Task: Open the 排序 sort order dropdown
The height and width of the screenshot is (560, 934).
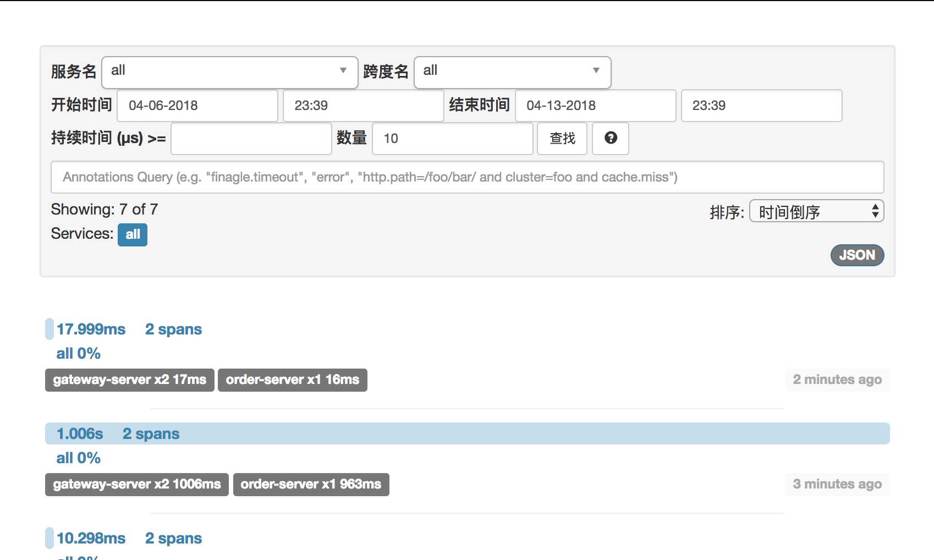Action: point(817,211)
